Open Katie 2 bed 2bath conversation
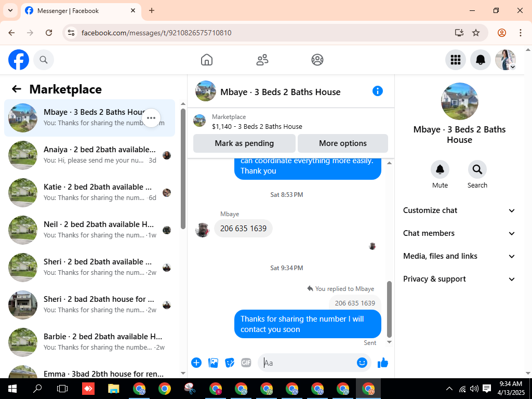This screenshot has height=399, width=532. (89, 192)
